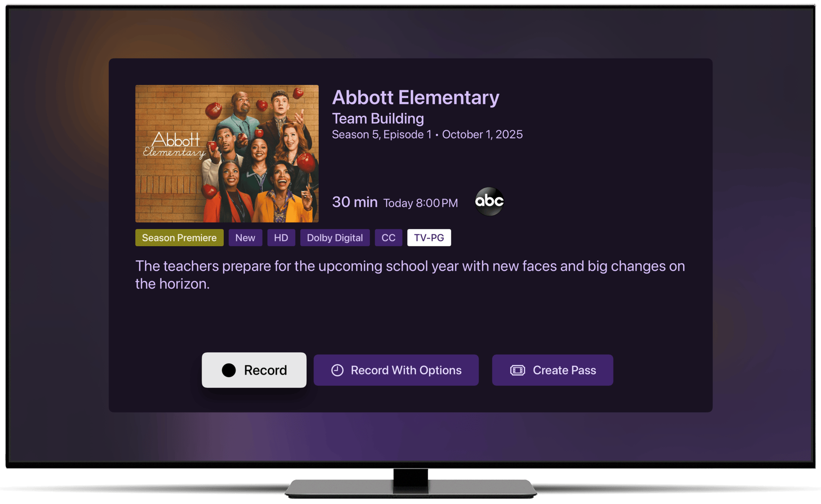Click the Today 8:00 PM air time
Viewport: 821px width, 504px height.
(x=421, y=203)
